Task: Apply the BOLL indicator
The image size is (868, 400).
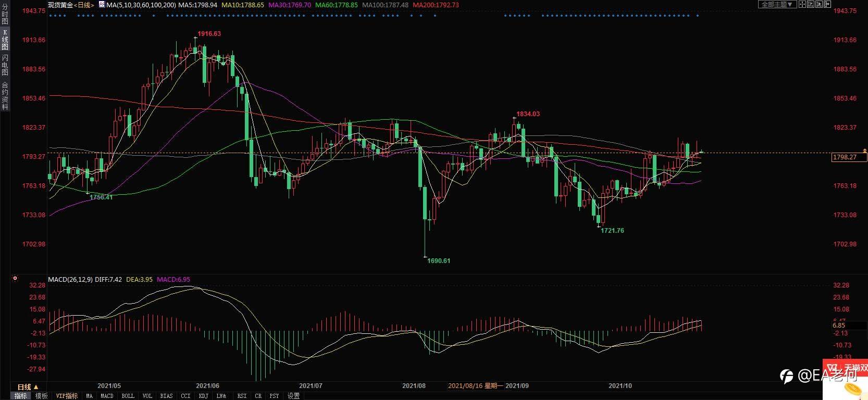Action: point(128,396)
